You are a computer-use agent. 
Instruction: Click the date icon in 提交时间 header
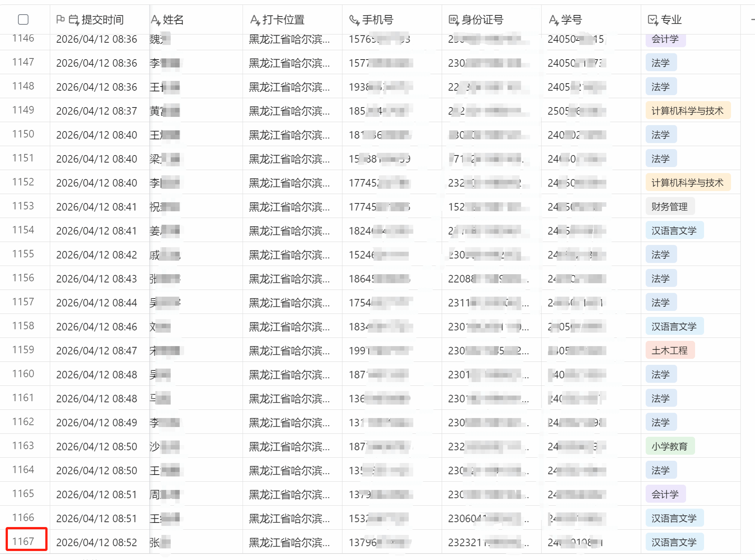[x=74, y=20]
